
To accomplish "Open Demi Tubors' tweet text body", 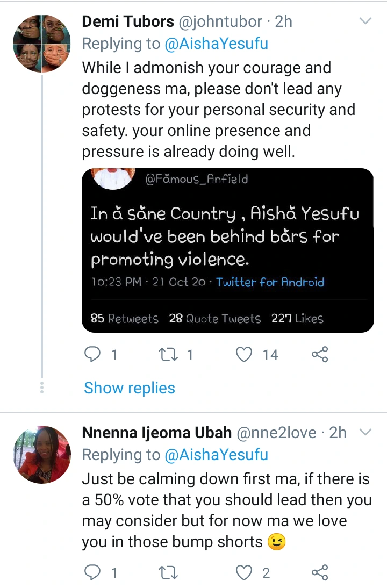I will (x=215, y=110).
